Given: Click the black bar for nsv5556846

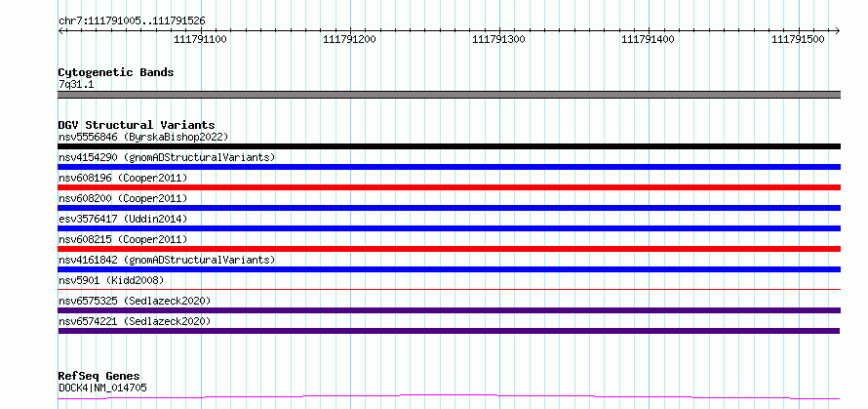Looking at the screenshot, I should pyautogui.click(x=450, y=146).
